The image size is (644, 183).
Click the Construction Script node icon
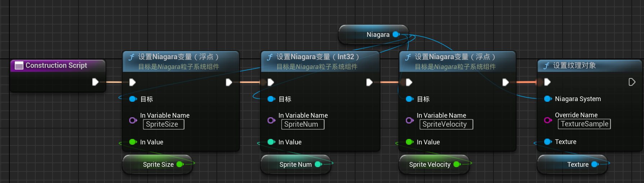coord(19,65)
